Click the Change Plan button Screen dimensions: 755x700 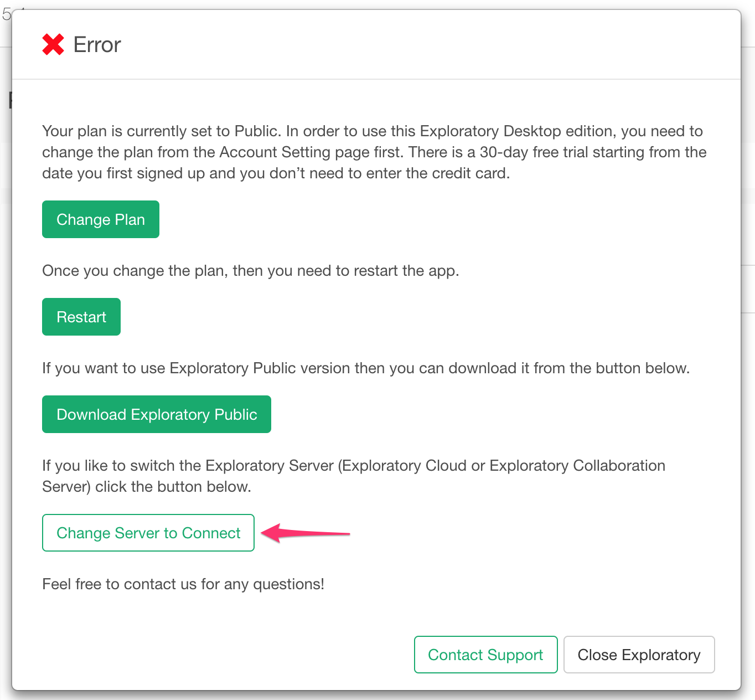[101, 219]
